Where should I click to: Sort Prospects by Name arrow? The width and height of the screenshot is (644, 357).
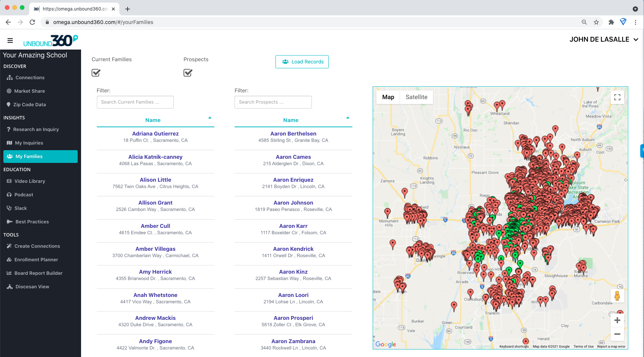click(348, 118)
